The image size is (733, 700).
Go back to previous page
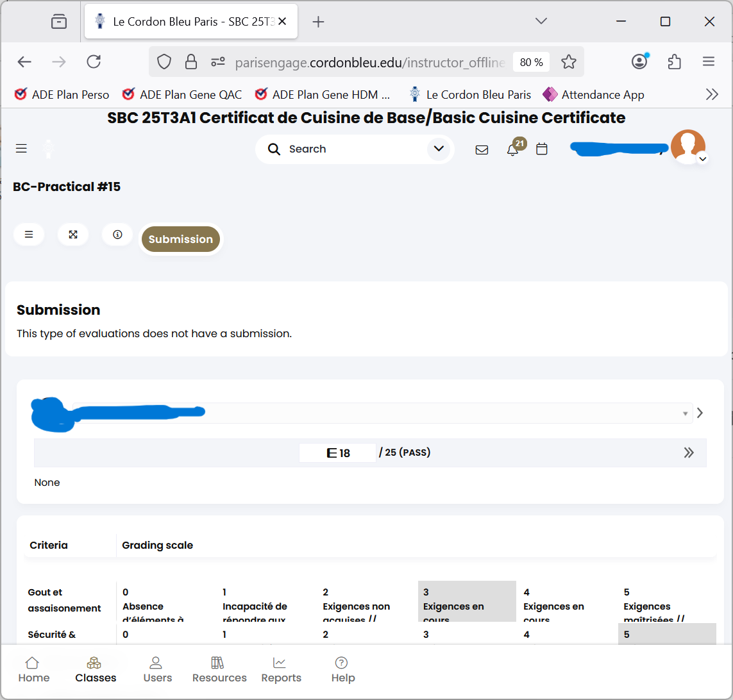pos(24,62)
